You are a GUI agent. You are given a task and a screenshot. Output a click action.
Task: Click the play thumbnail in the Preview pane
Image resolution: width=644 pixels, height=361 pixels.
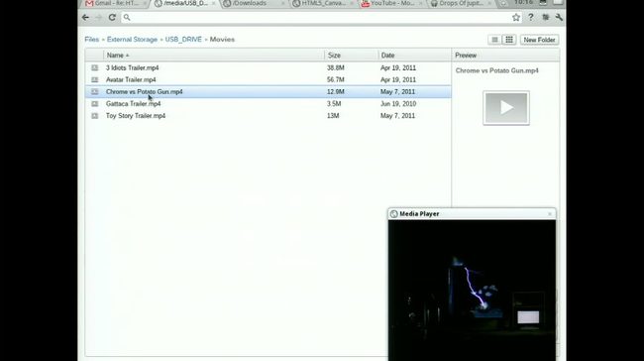506,108
